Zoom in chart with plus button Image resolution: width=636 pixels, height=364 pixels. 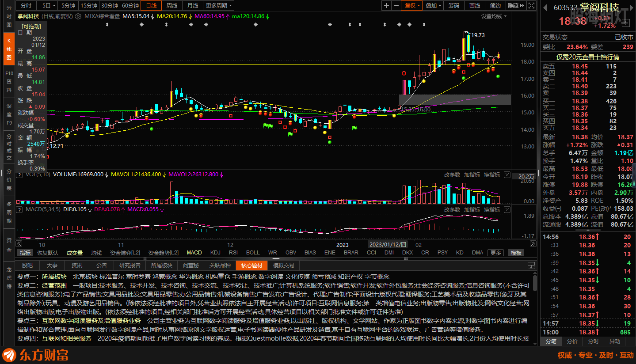pyautogui.click(x=387, y=6)
